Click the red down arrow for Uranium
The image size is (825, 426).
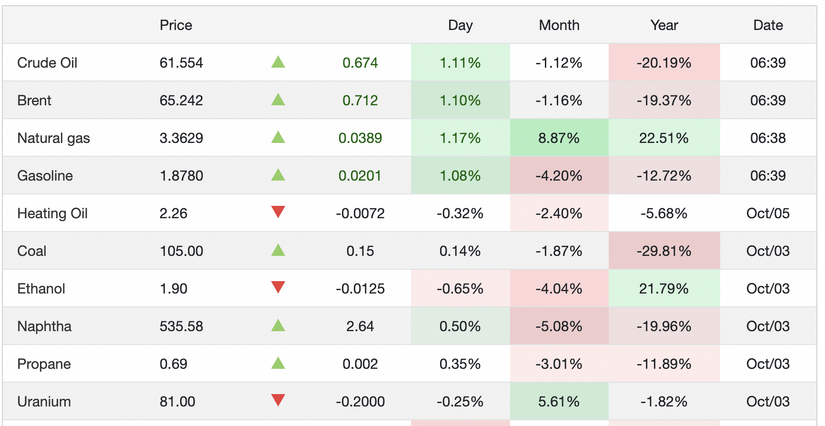[278, 401]
